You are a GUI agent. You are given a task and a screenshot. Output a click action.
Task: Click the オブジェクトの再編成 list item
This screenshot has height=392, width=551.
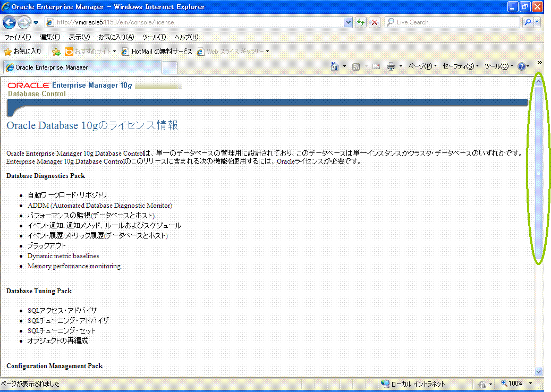[57, 340]
